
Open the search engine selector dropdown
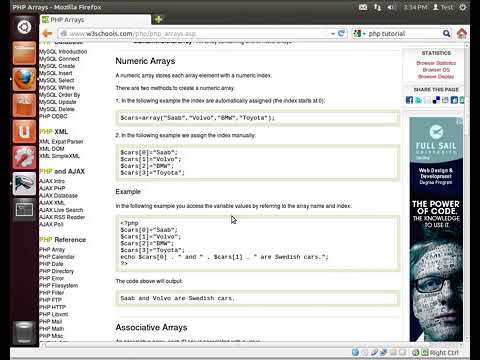pyautogui.click(x=360, y=34)
